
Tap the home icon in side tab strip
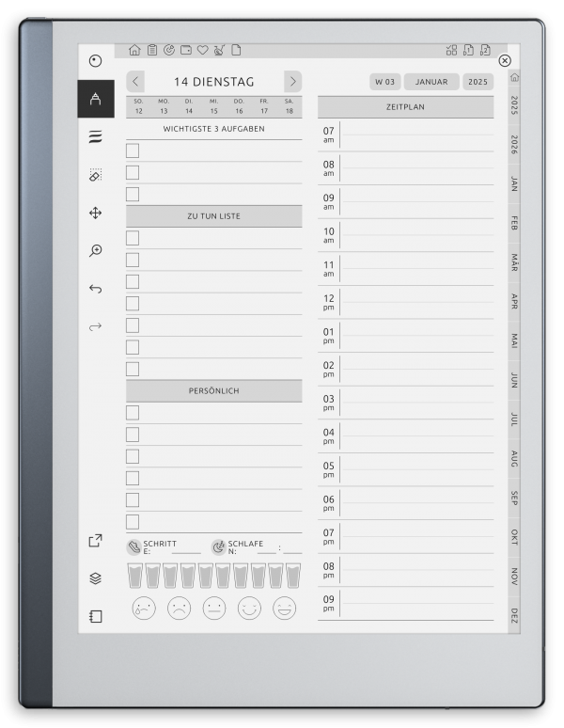[514, 77]
